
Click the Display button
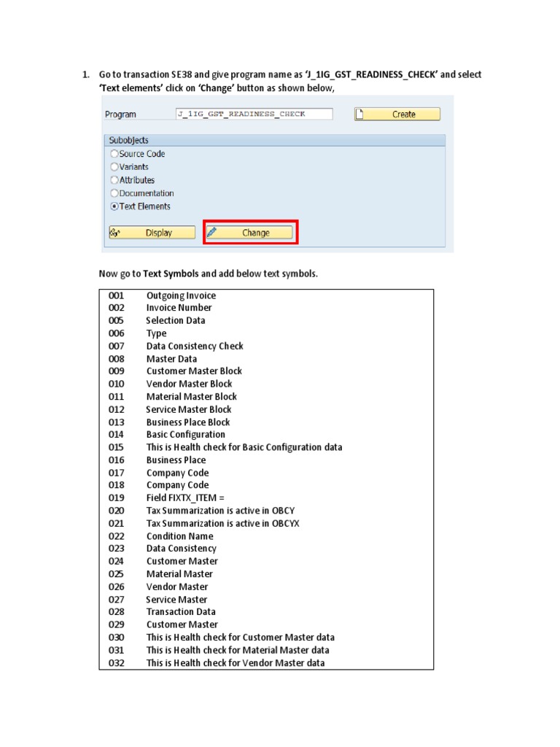[x=152, y=233]
